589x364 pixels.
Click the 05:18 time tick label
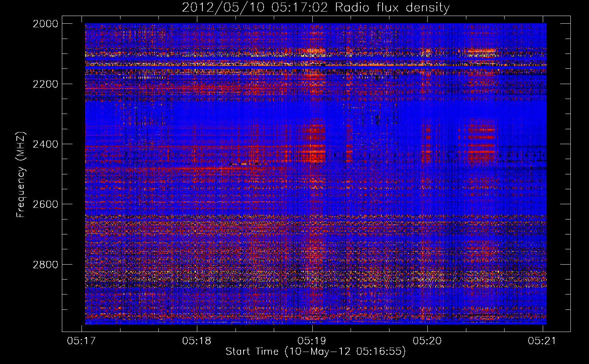197,341
